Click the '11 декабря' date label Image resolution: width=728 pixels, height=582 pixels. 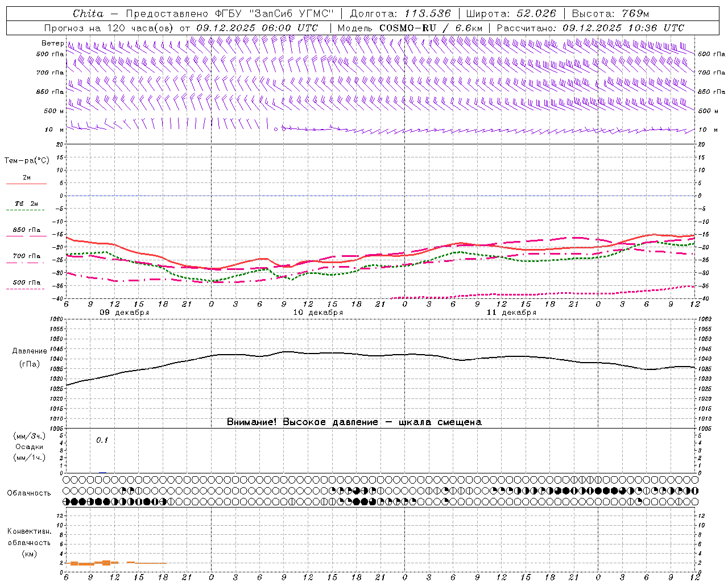(511, 313)
